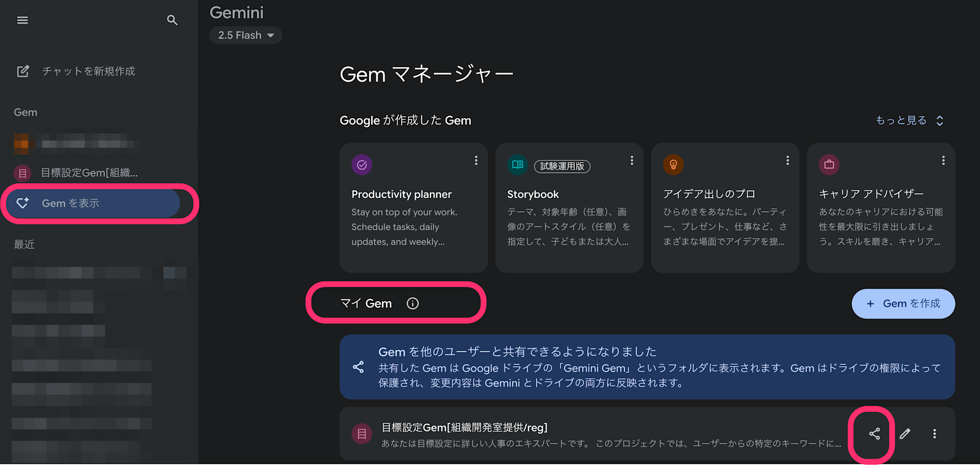Click the Gemini title text
The height and width of the screenshot is (465, 980).
237,12
